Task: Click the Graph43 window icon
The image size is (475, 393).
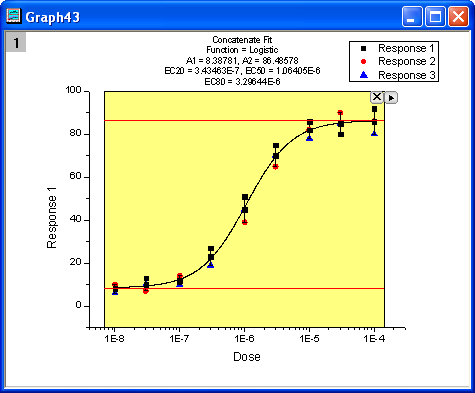Action: click(13, 16)
